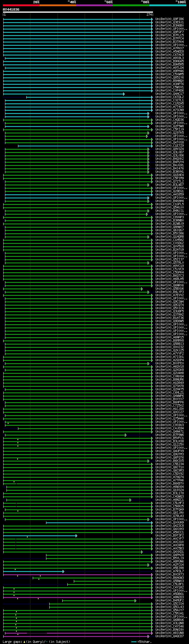Screen dimensions: 189x644
Task: Select the UniRef100_Q1EAE4 label
Action: coord(170,175)
